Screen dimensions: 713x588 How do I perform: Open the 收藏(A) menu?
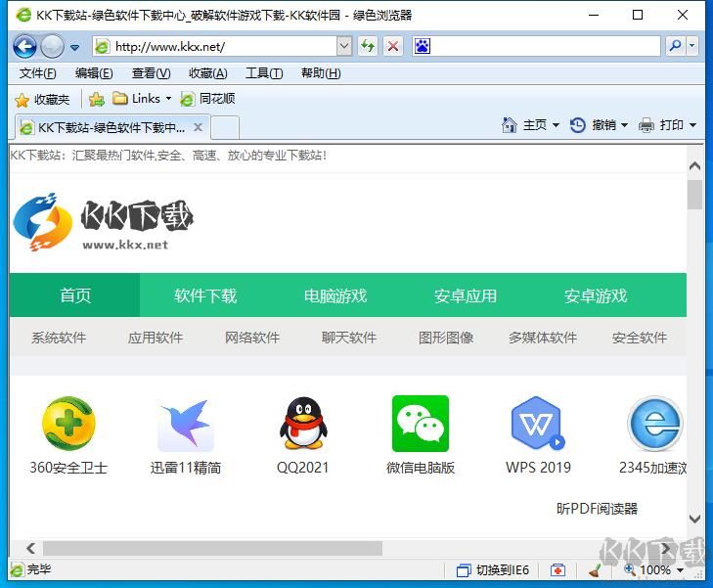click(x=207, y=73)
